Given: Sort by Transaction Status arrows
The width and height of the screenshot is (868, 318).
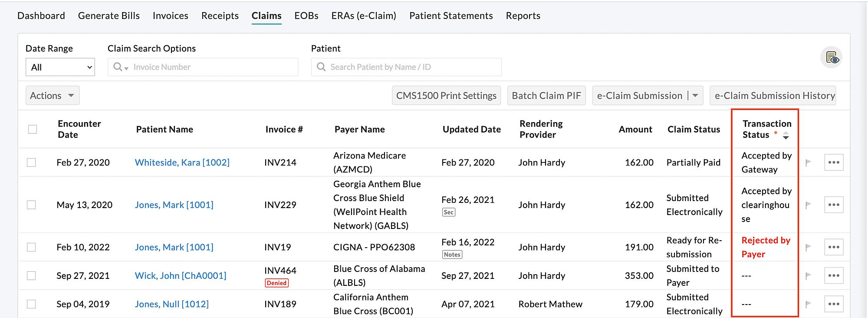Looking at the screenshot, I should tap(786, 136).
